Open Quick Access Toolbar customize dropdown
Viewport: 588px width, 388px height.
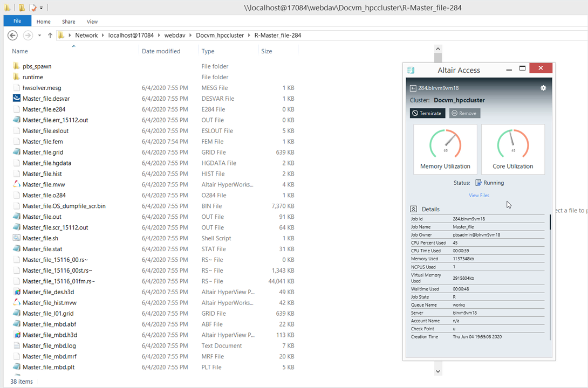pyautogui.click(x=41, y=8)
